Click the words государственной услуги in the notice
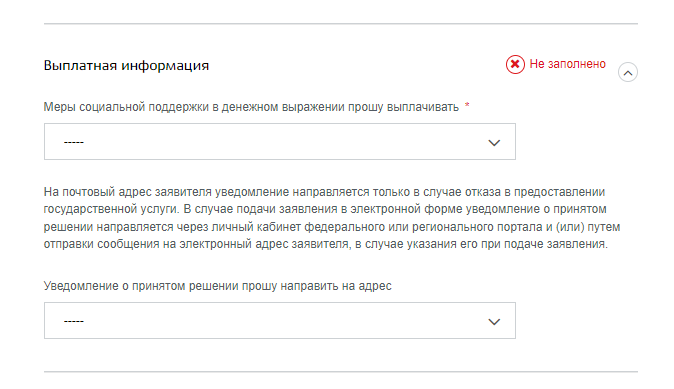 (110, 209)
